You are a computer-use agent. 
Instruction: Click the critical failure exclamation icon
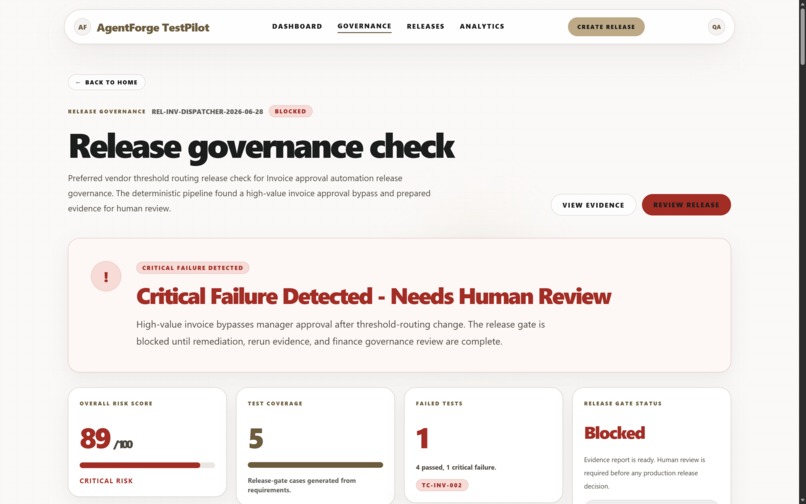coord(106,276)
